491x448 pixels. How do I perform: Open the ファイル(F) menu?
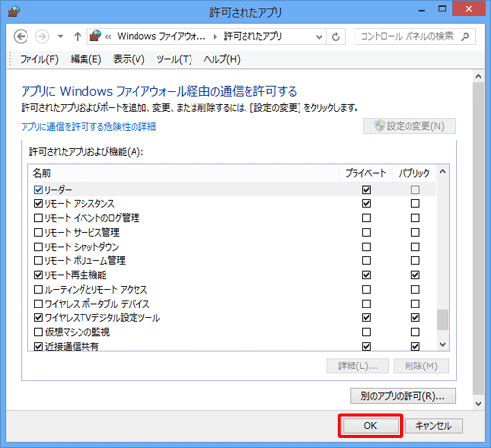click(39, 59)
